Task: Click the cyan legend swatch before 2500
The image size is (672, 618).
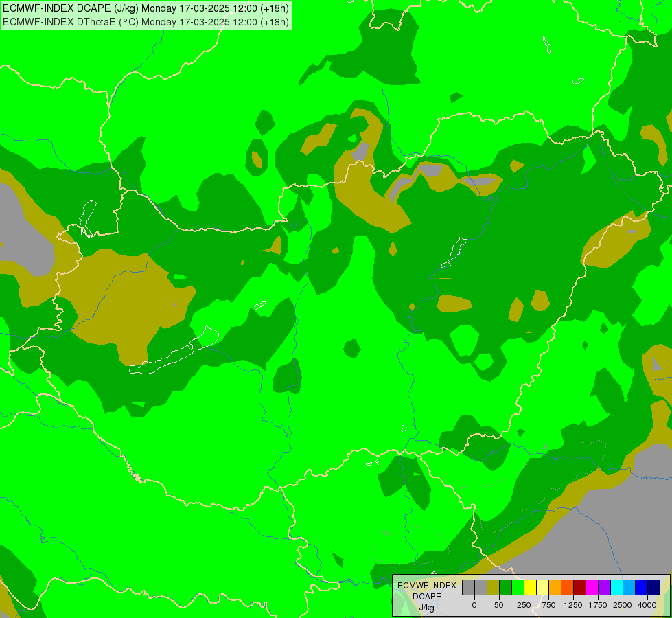Action: (616, 588)
